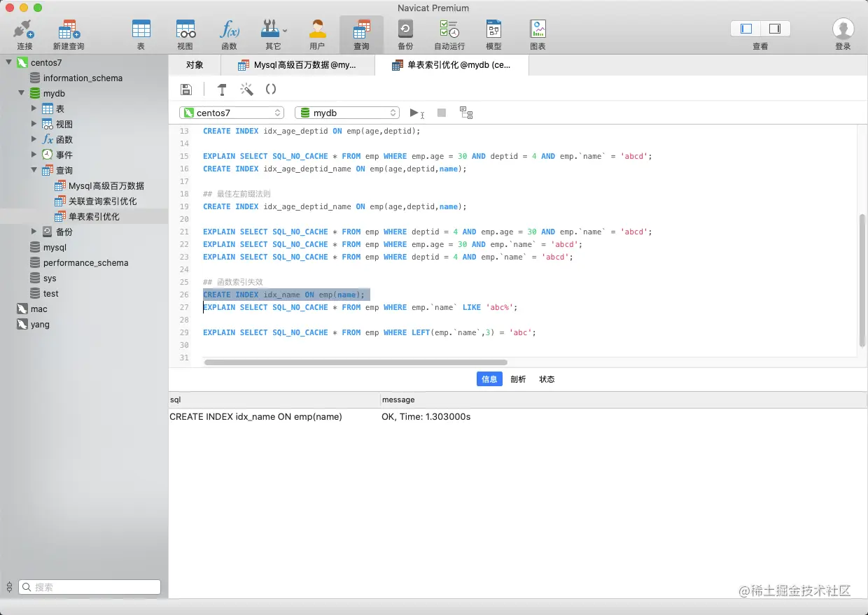Show the left sidebar pane toggle

pyautogui.click(x=745, y=29)
